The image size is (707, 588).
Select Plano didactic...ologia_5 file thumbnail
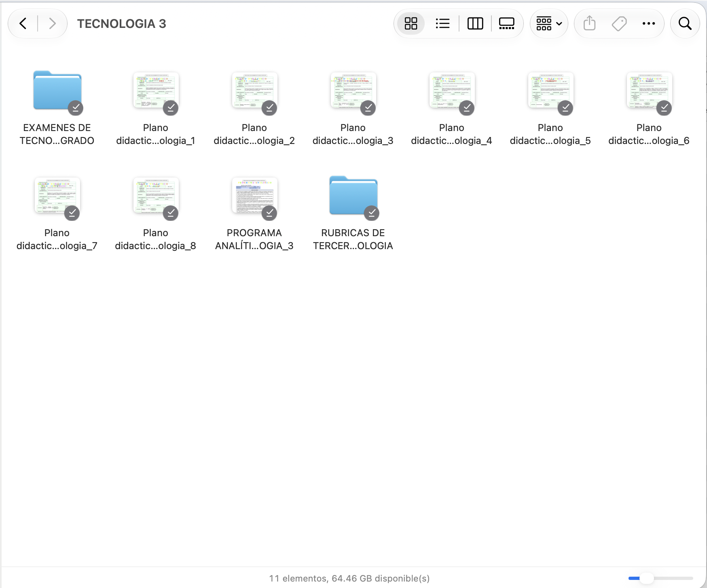pos(551,90)
